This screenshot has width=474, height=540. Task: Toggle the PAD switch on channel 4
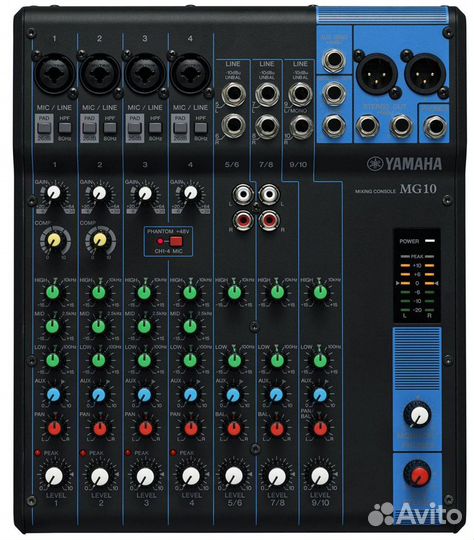pos(180,128)
